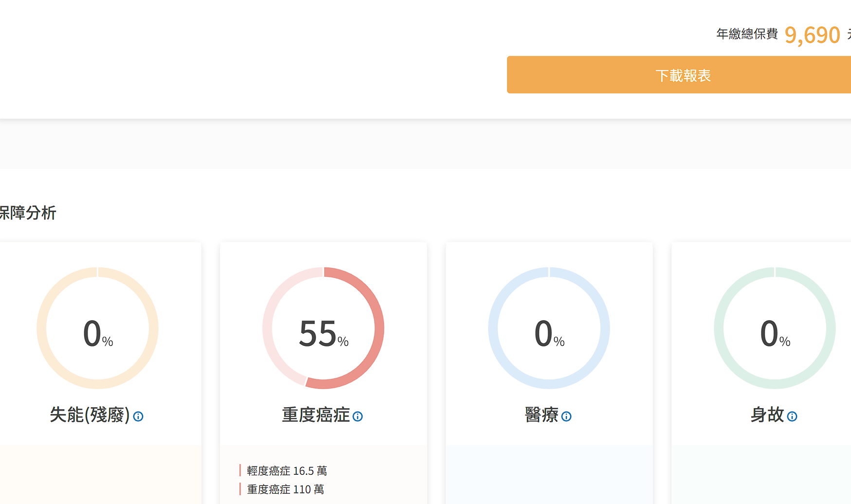Click the 身故 0% progress ring
Screen dimensions: 851x504
tap(775, 328)
